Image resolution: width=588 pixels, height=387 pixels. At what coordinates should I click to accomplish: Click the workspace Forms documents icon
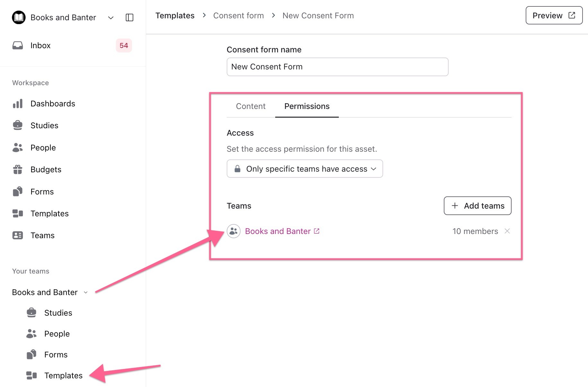(x=18, y=192)
